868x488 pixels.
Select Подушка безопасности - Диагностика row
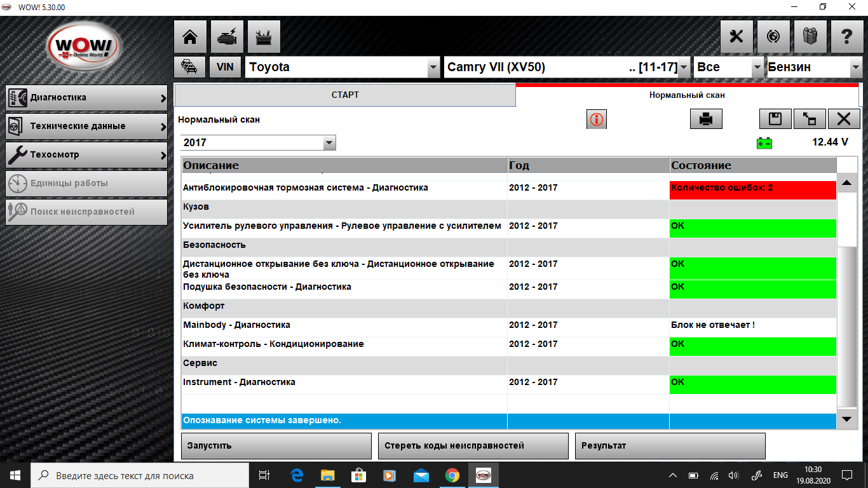coord(509,289)
